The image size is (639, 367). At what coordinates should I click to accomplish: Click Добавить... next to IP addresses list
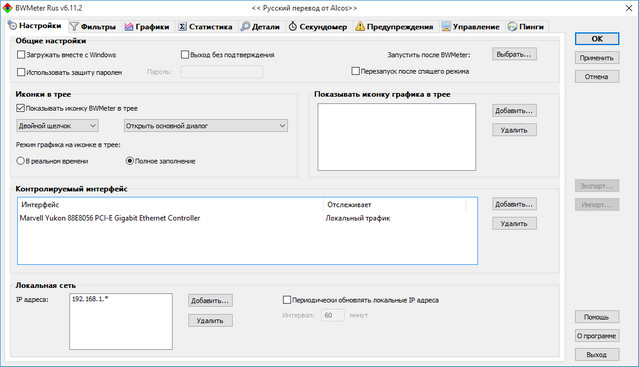pyautogui.click(x=210, y=301)
